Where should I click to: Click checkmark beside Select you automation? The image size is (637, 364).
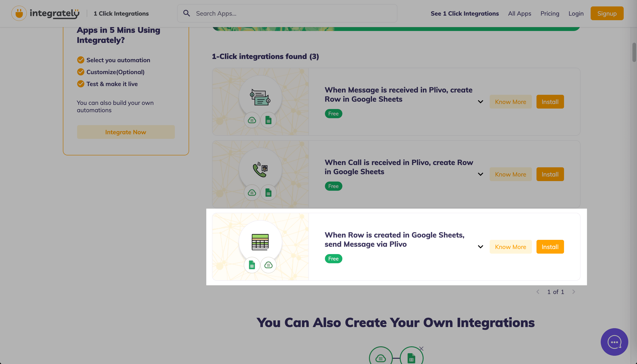tap(81, 60)
